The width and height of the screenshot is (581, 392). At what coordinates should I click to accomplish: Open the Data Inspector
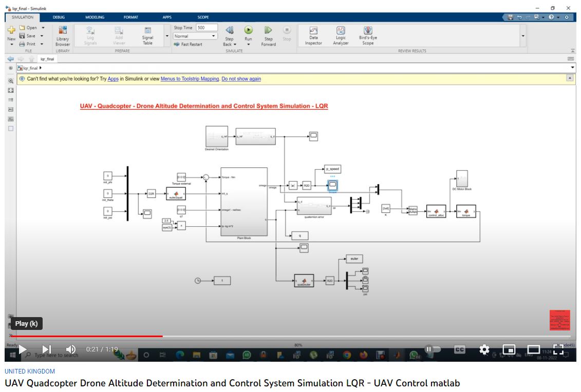tap(313, 34)
